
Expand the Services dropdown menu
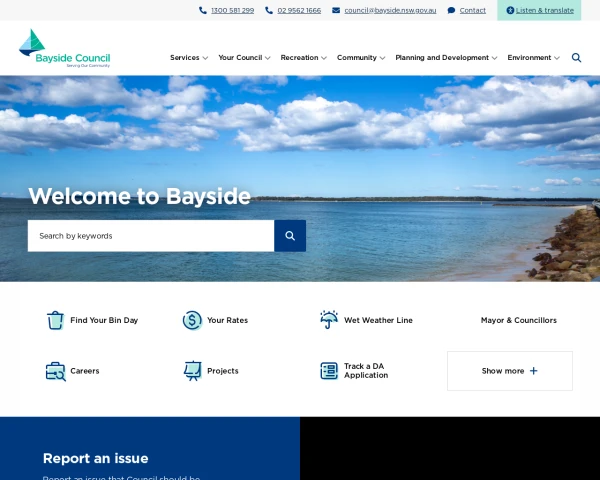[188, 58]
